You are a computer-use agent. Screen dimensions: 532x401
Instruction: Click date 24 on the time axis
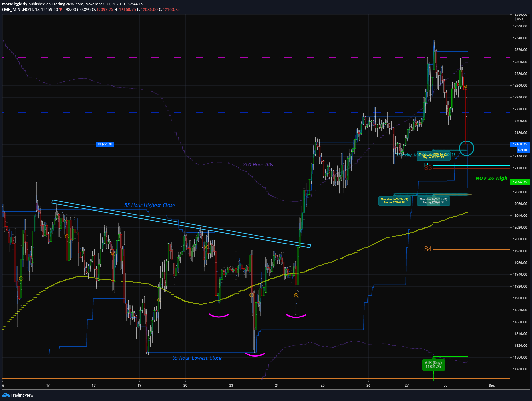[277, 385]
